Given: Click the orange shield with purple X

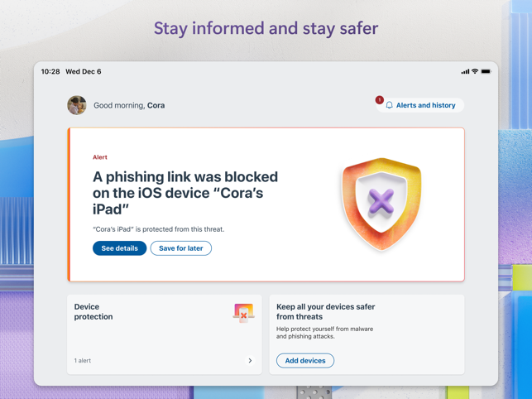Looking at the screenshot, I should [381, 204].
